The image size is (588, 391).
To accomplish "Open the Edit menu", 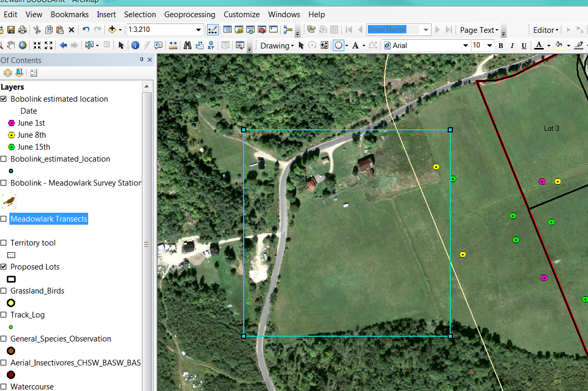I will 10,15.
